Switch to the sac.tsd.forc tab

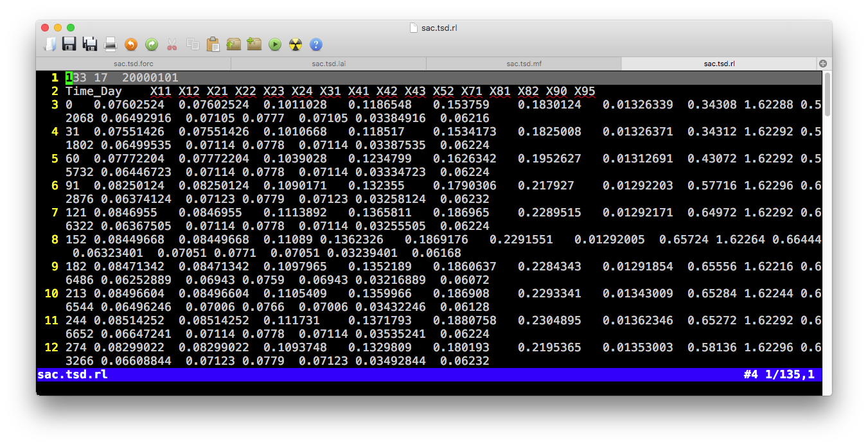(x=133, y=64)
